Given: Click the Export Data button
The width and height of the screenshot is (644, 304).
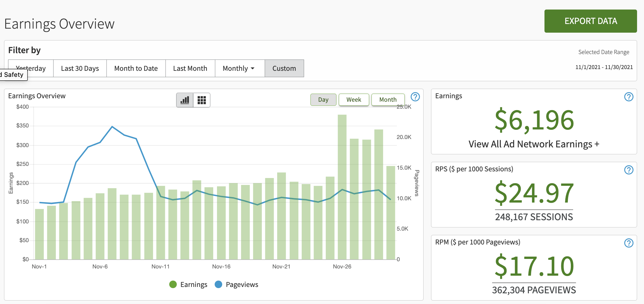Looking at the screenshot, I should (590, 21).
